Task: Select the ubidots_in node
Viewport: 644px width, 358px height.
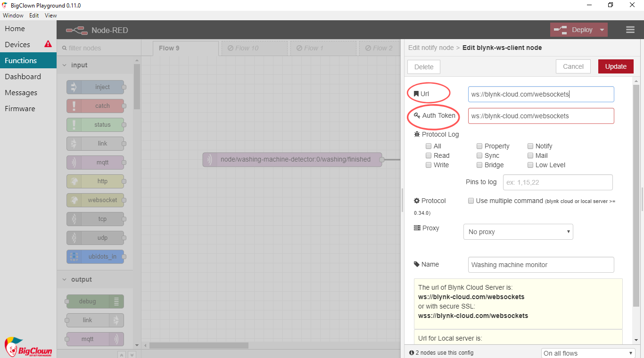Action: pyautogui.click(x=95, y=257)
